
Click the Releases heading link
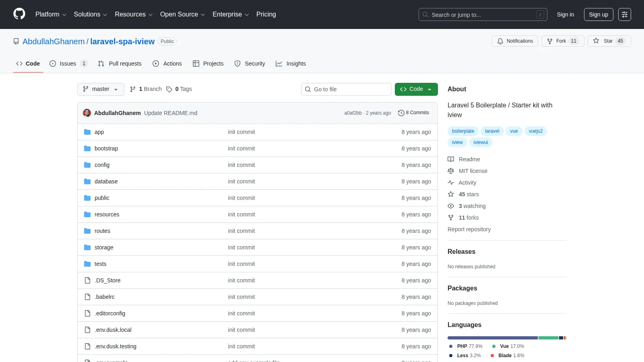(461, 251)
